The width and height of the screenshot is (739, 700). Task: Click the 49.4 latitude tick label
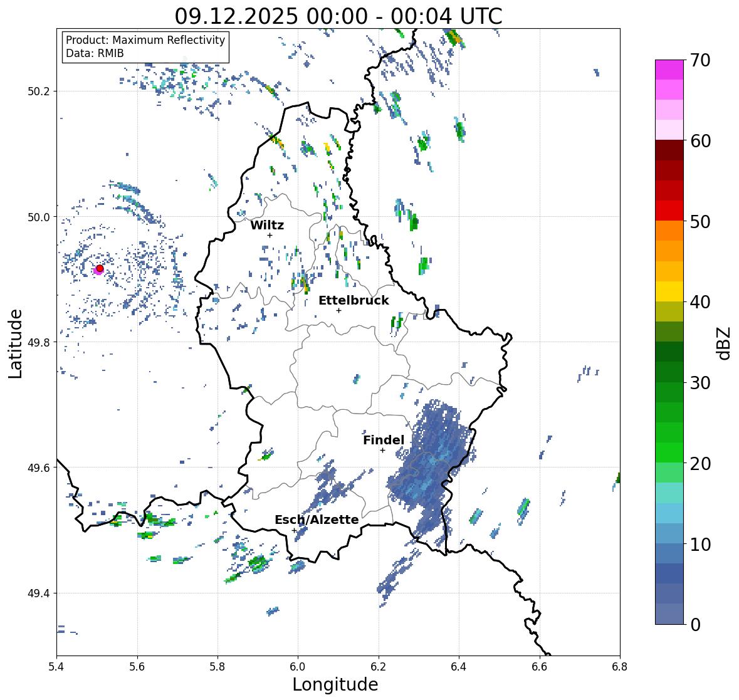coord(39,593)
